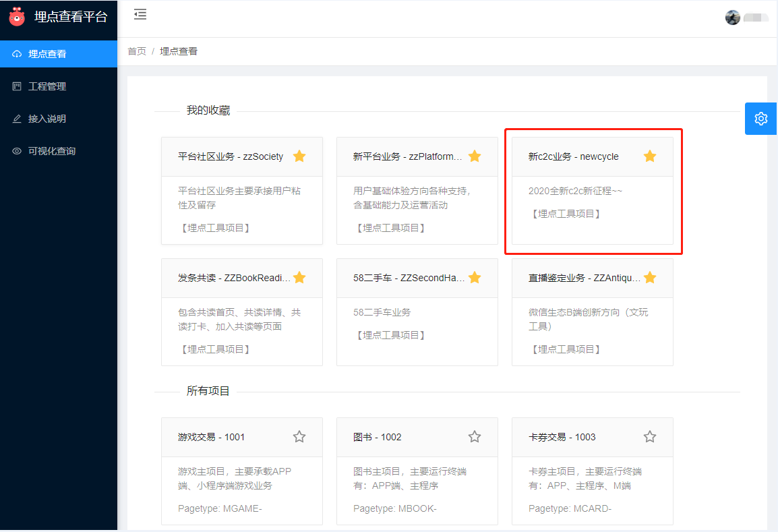This screenshot has height=532, width=778.
Task: Click description 用户基础体验方向各种支持
Action: point(411,198)
